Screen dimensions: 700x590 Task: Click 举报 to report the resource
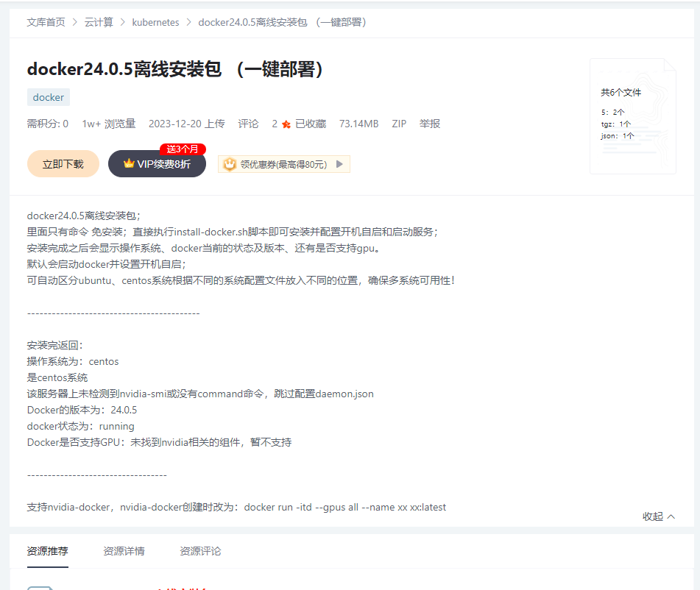pos(430,124)
